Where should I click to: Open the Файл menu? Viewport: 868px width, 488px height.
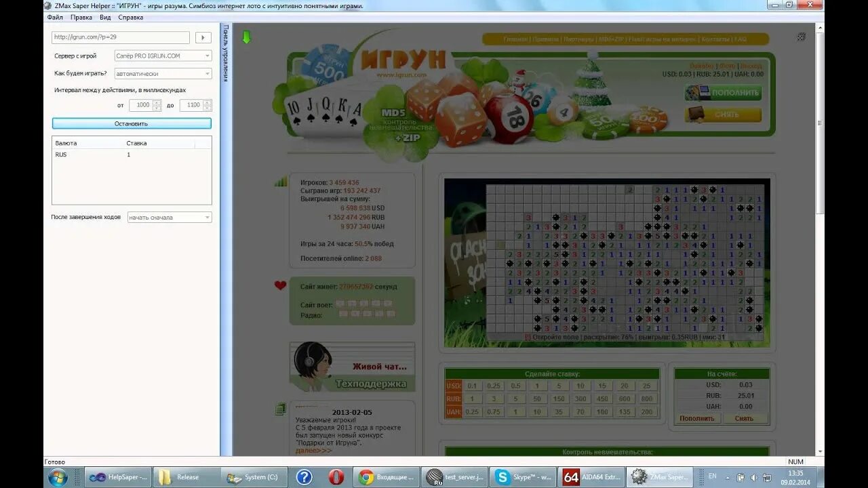(55, 18)
